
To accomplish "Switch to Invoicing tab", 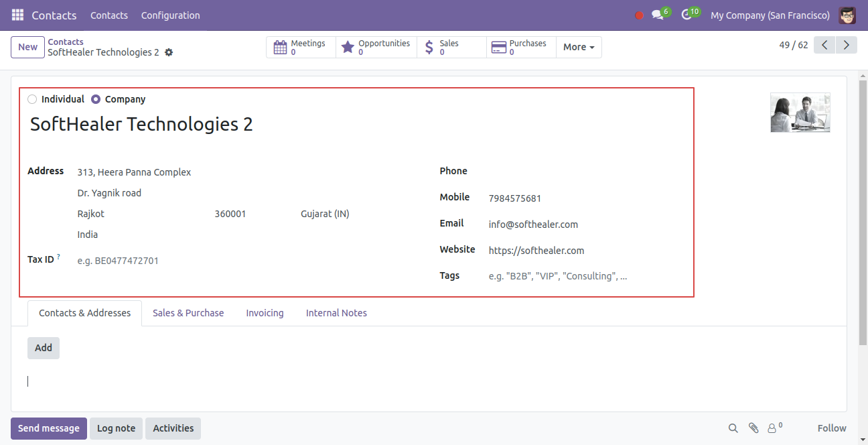I will tap(265, 313).
